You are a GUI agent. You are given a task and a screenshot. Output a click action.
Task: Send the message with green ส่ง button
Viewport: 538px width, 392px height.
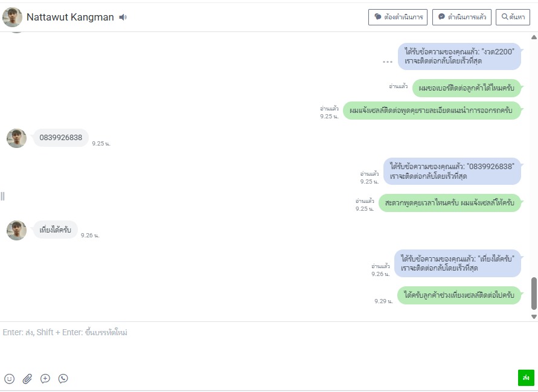point(526,378)
